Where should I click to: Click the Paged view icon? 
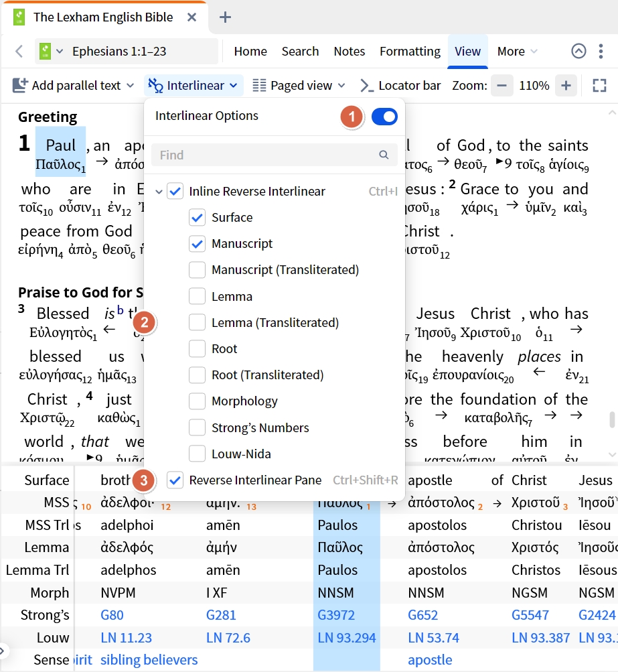(x=259, y=85)
